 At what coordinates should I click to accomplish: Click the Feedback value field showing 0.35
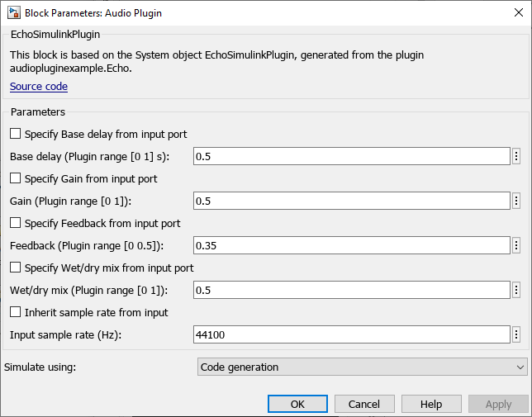[352, 245]
